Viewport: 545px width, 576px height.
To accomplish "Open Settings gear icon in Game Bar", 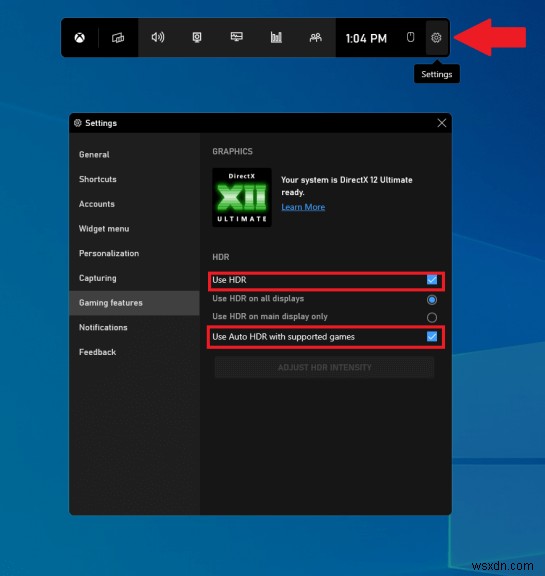I will click(x=436, y=38).
